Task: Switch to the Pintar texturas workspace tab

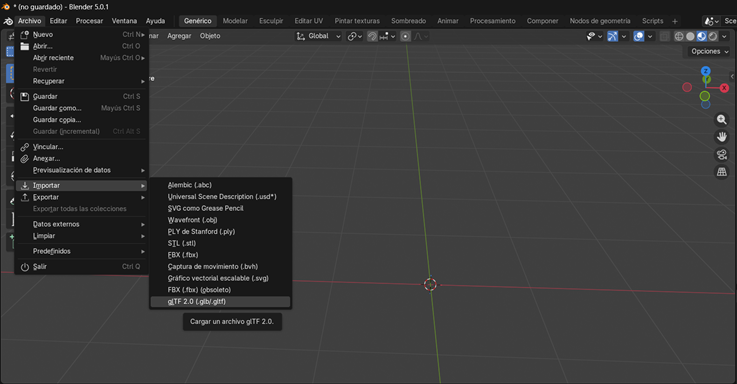Action: tap(357, 21)
